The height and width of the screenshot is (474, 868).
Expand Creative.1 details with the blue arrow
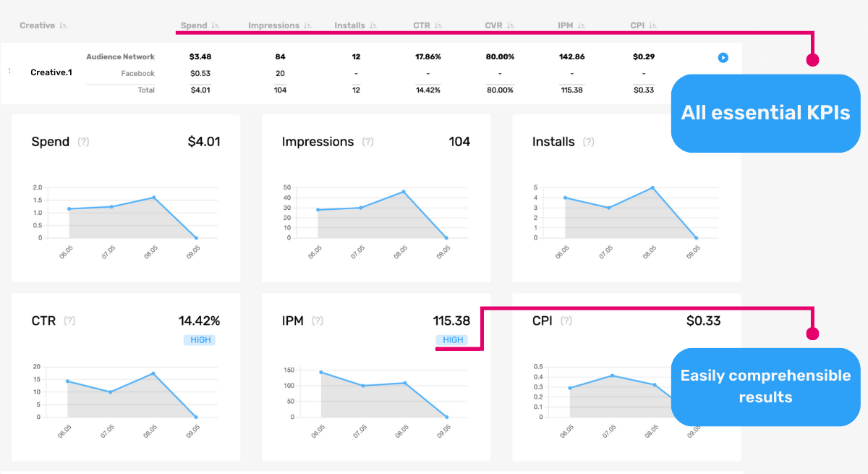[x=723, y=57]
